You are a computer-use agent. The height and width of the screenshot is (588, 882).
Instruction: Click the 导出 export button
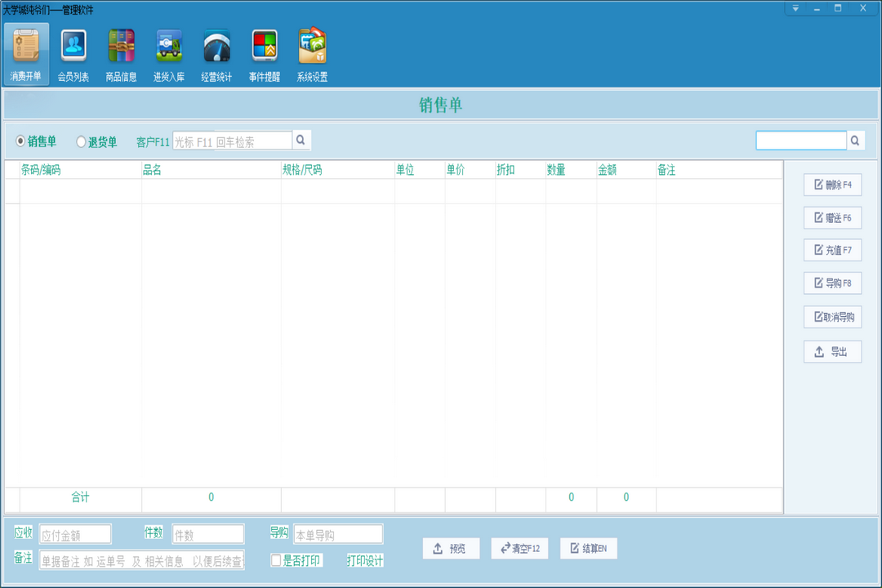click(x=833, y=351)
